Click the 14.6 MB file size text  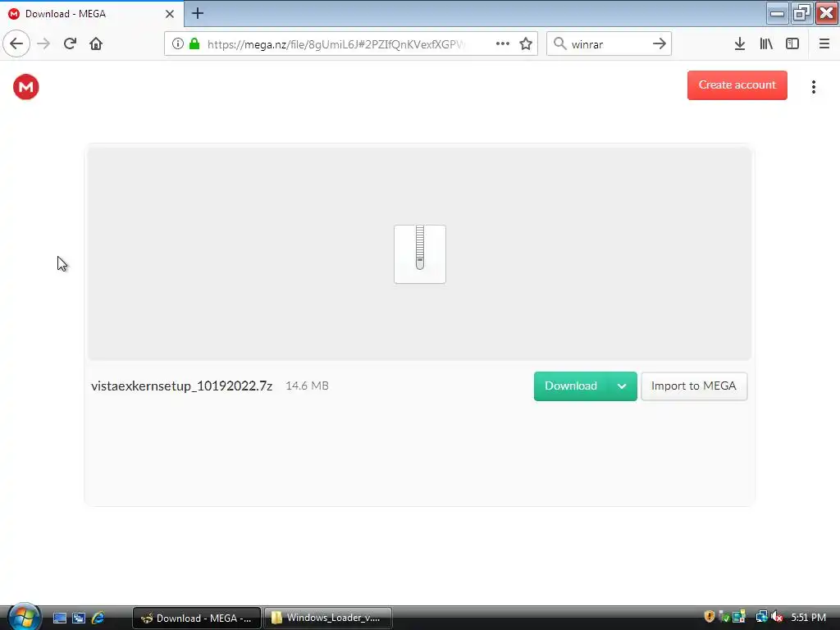point(307,386)
